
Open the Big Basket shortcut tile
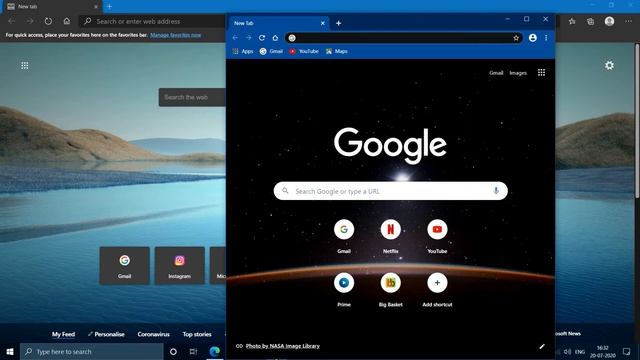pos(391,289)
